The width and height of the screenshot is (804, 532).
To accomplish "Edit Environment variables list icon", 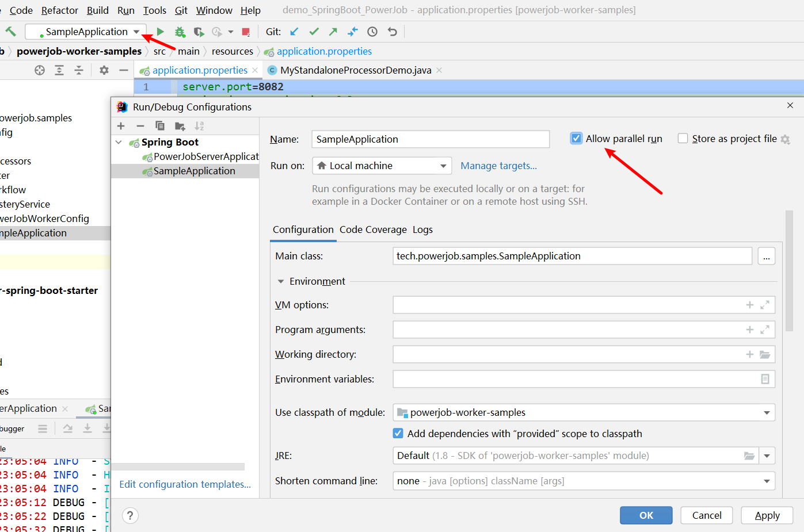I will 765,379.
